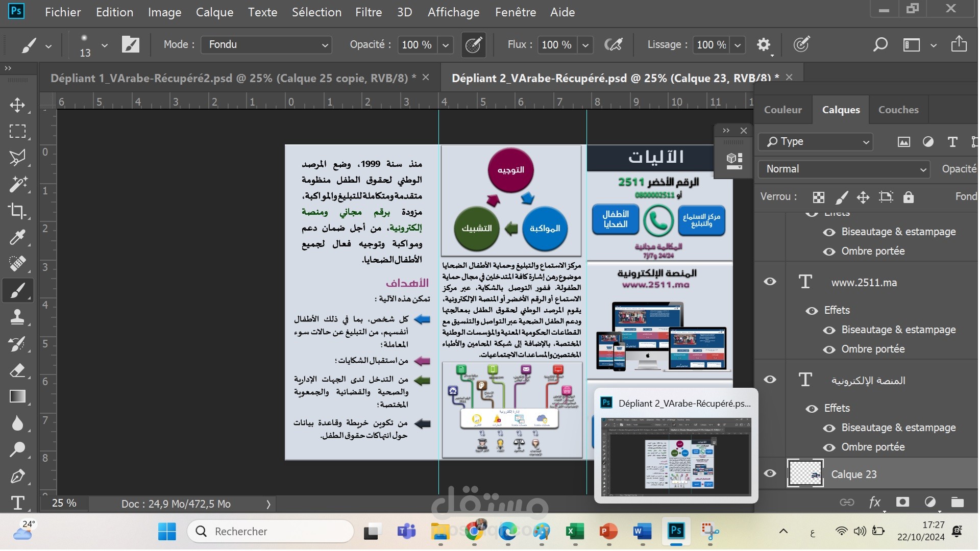Expand the Opacité 100 % dropdown arrow
This screenshot has height=551, width=980.
click(x=446, y=45)
